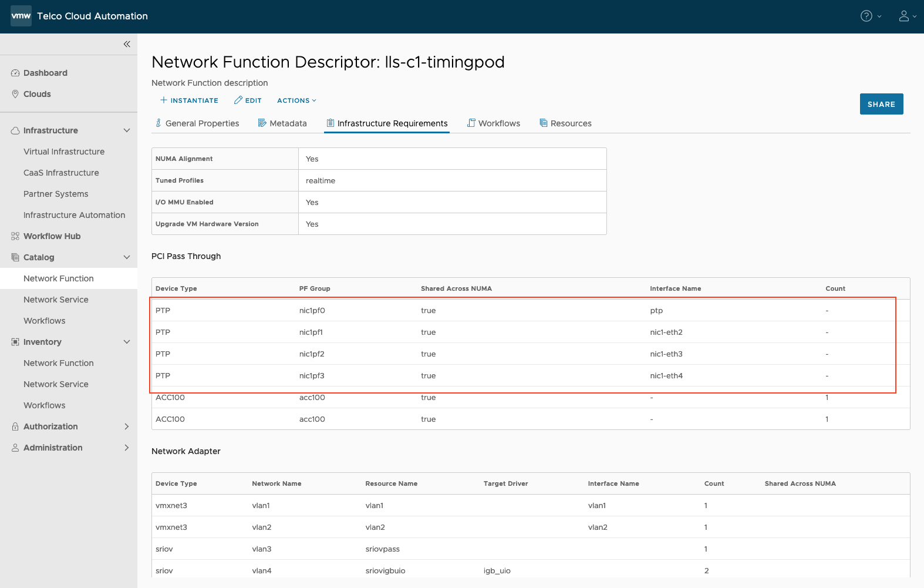Screen dimensions: 924x588
Task: Click the ptp interface name cell
Action: tap(656, 311)
